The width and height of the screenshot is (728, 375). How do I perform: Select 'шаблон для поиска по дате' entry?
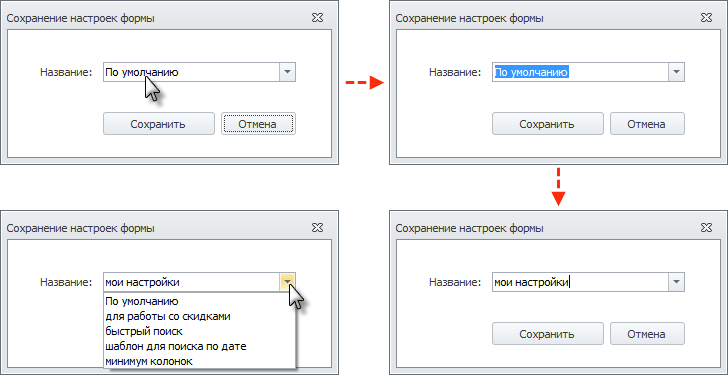pyautogui.click(x=199, y=346)
